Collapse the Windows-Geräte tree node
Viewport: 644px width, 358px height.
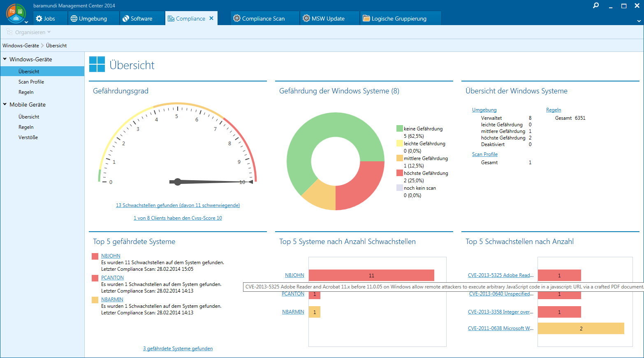[5, 59]
